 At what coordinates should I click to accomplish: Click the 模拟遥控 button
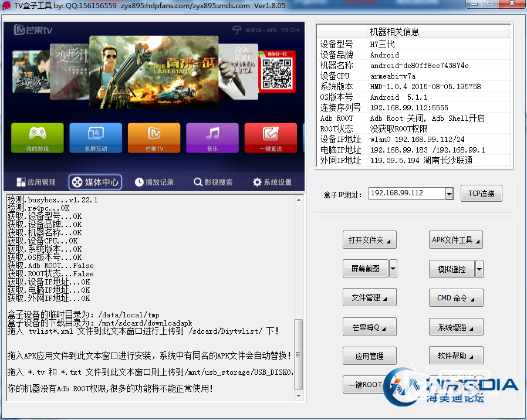(x=452, y=269)
